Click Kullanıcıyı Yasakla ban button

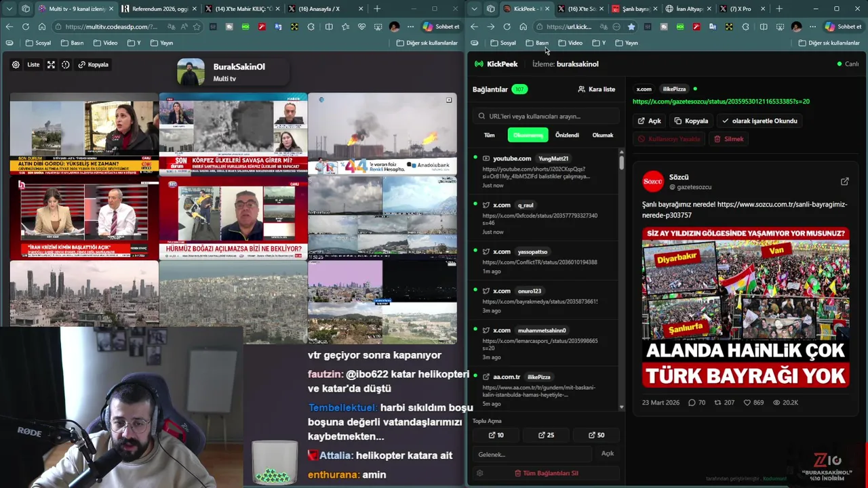[x=669, y=139]
